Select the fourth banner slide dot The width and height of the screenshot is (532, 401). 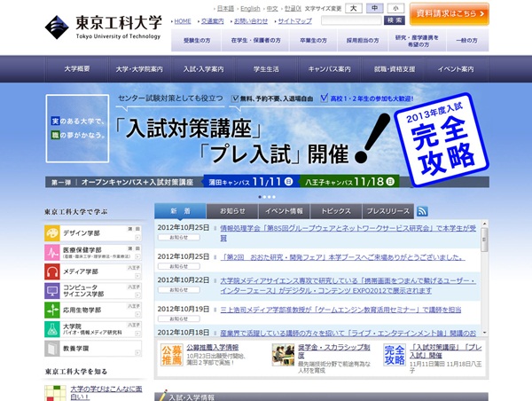pyautogui.click(x=274, y=197)
